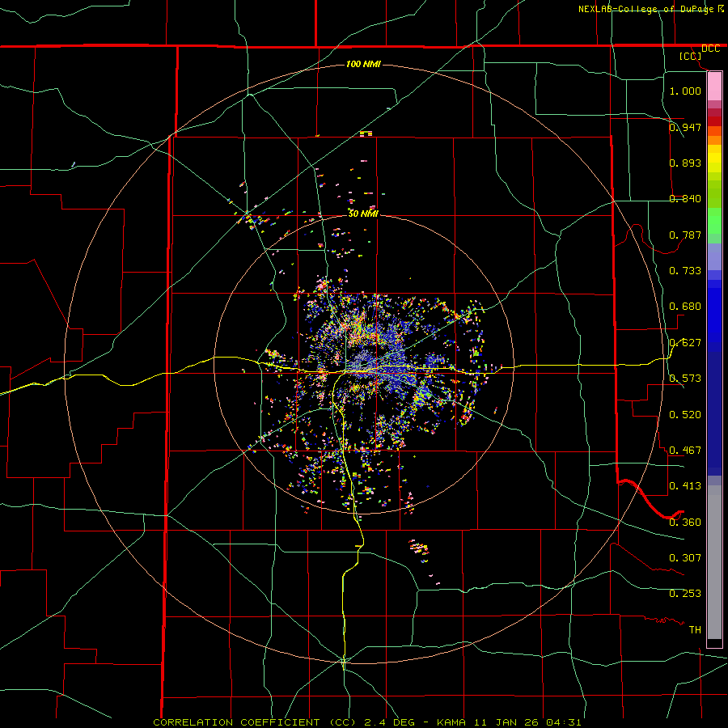
Task: Select the 0.467 legend value
Action: (x=685, y=451)
